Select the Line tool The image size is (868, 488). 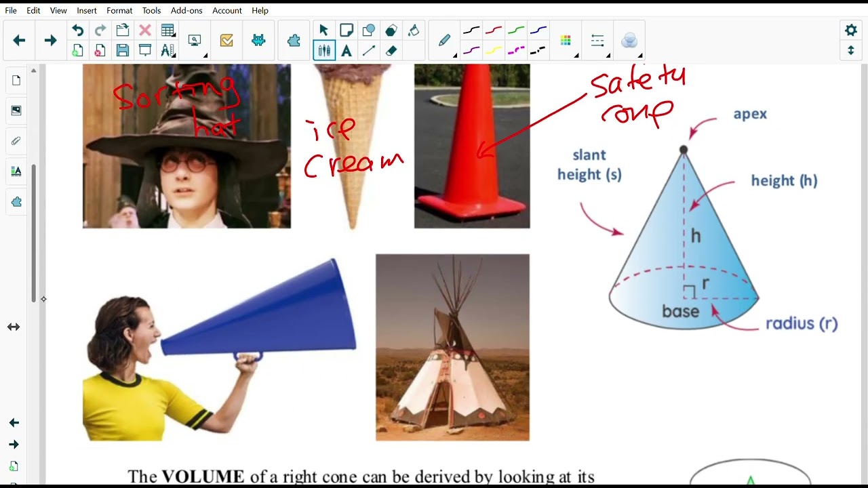tap(369, 50)
